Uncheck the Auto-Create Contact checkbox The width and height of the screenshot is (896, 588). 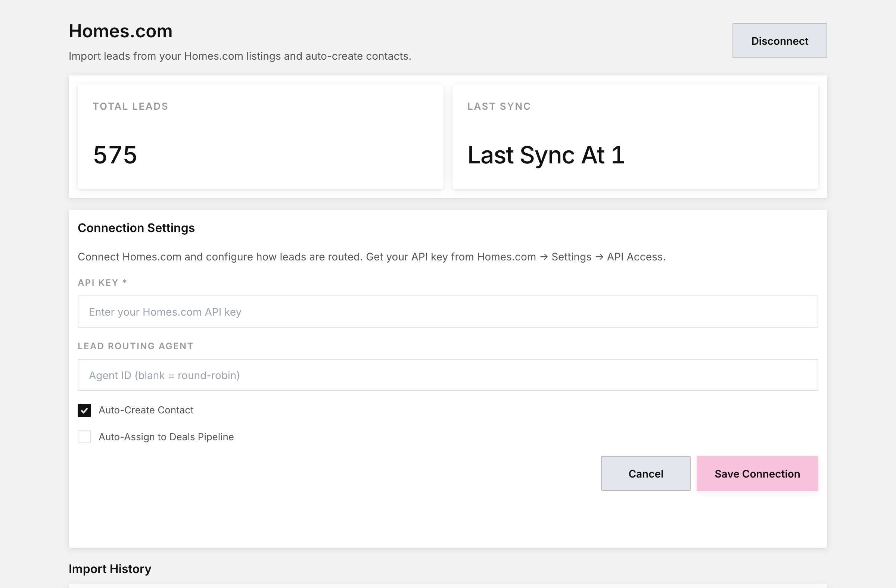coord(84,410)
